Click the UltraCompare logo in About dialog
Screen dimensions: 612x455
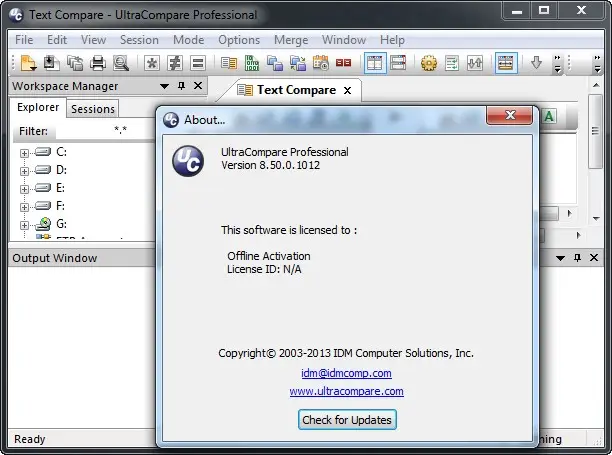(x=188, y=161)
